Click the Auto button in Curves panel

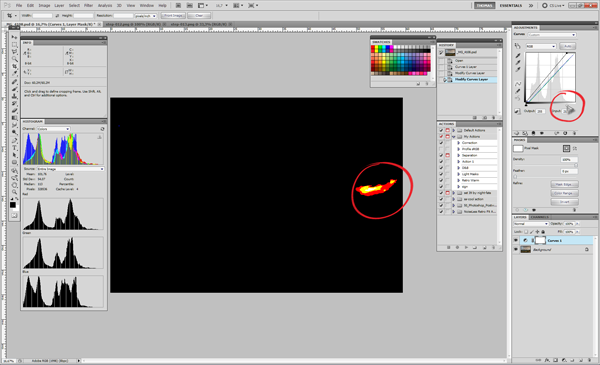click(x=567, y=46)
